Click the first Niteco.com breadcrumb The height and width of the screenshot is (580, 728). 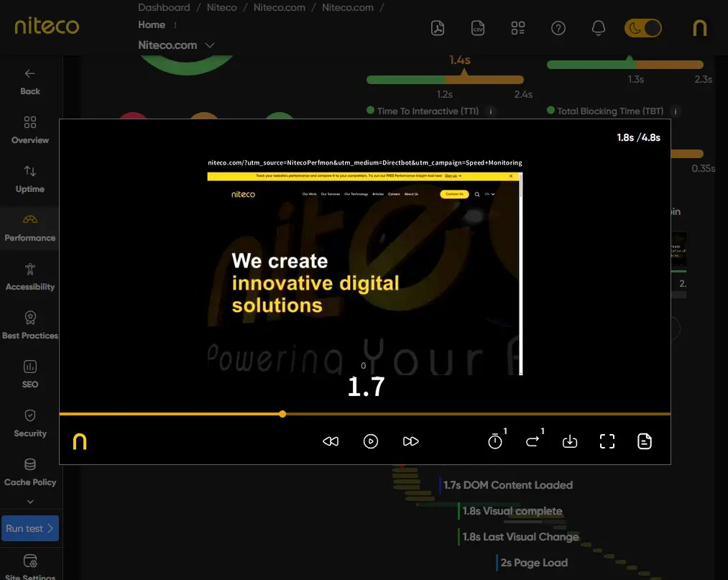click(279, 7)
